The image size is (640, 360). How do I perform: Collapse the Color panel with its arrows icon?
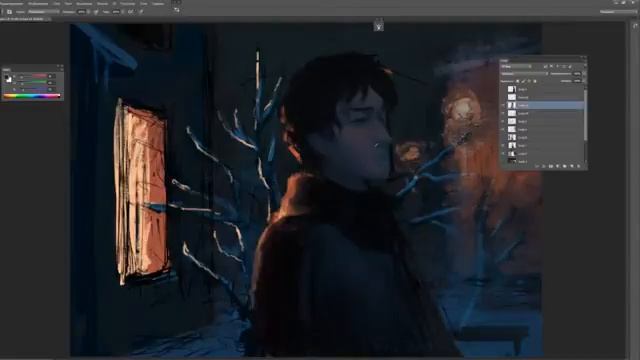[x=58, y=66]
